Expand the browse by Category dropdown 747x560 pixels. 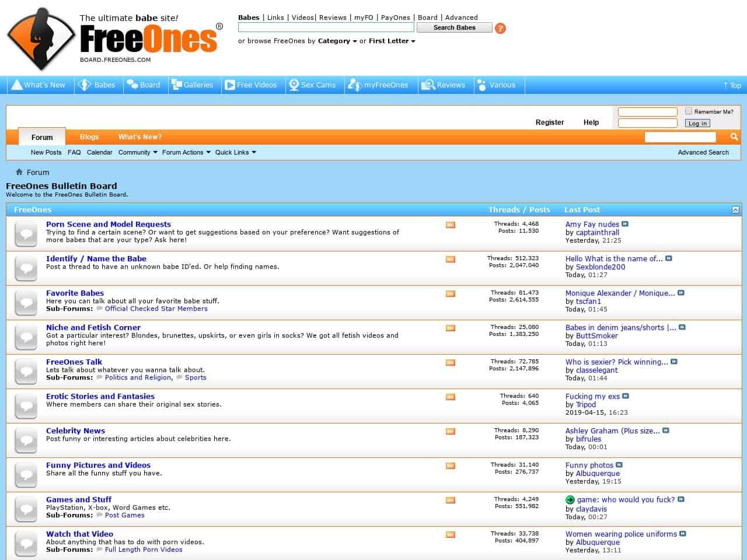(337, 41)
